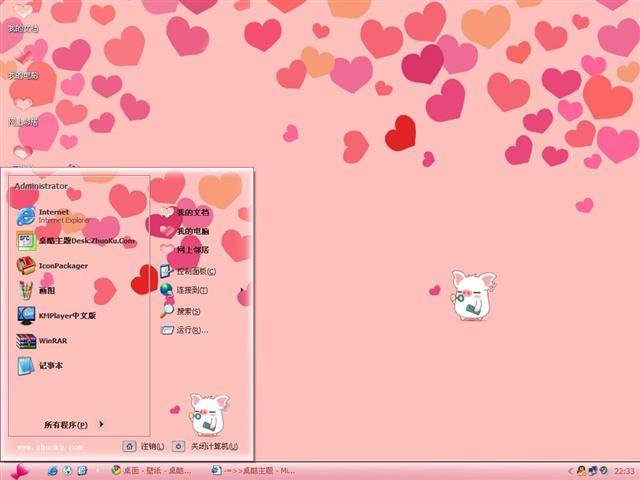Click the pink heart Start button
Image resolution: width=640 pixels, height=480 pixels.
[20, 471]
